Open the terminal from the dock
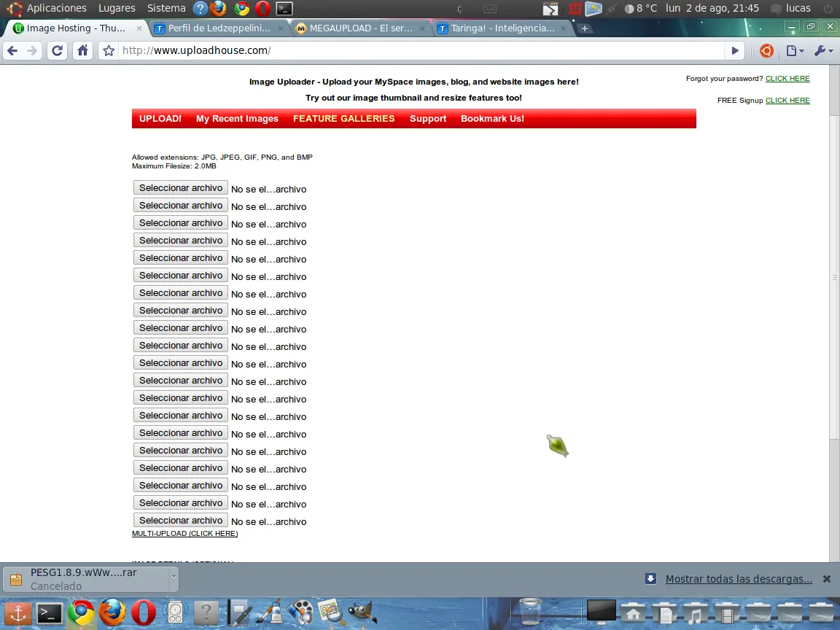The image size is (840, 630). [x=50, y=613]
